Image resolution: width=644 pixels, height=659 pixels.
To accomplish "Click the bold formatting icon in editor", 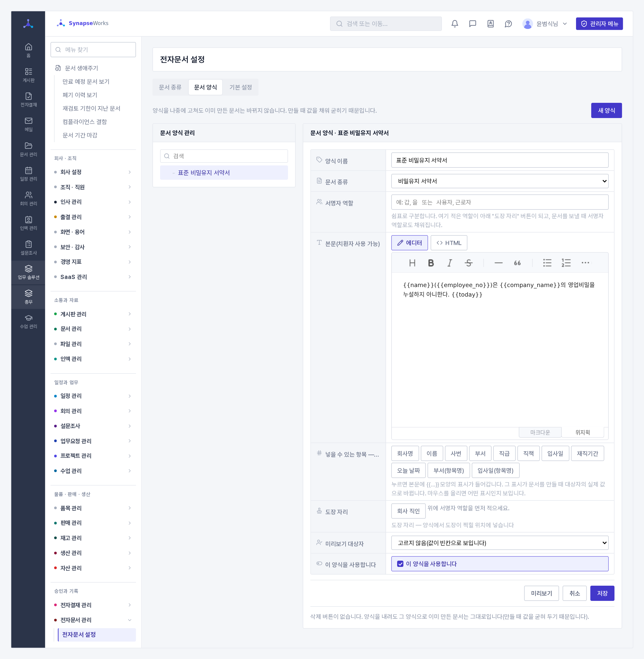I will coord(431,263).
